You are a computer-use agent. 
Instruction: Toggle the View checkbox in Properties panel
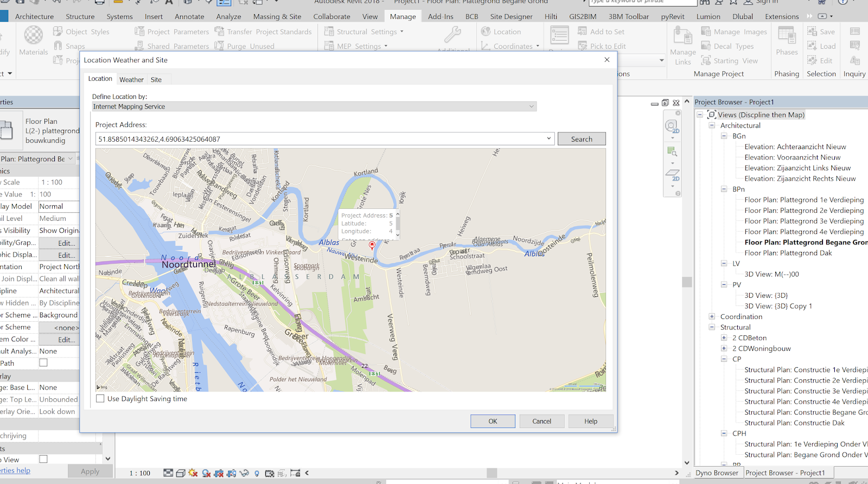[x=43, y=460]
